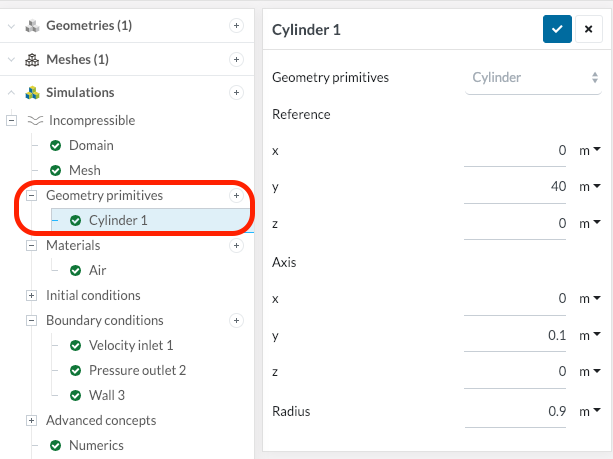Click the Radius value input field
This screenshot has height=459, width=613.
coord(520,411)
